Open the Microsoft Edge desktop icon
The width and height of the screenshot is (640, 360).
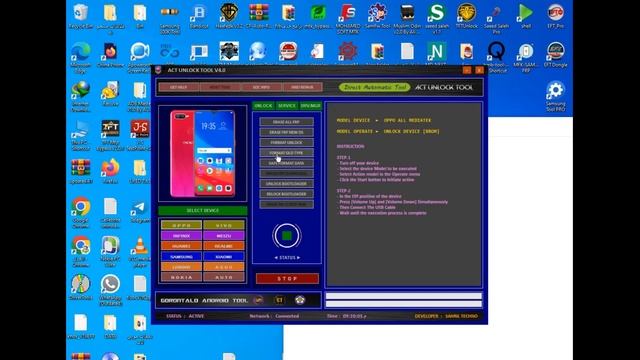[x=81, y=57]
